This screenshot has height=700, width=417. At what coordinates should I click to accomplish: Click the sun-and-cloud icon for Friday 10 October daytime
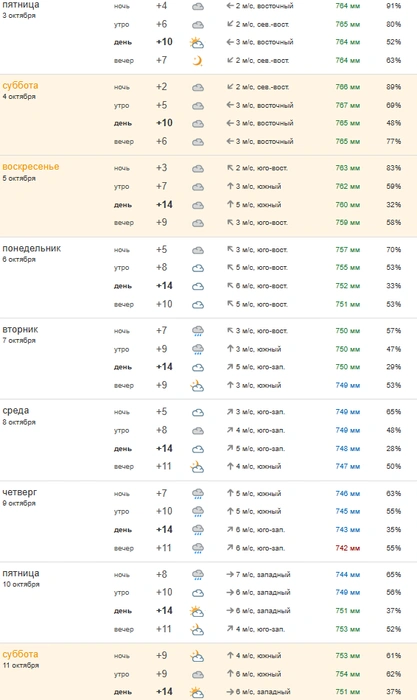pos(197,611)
